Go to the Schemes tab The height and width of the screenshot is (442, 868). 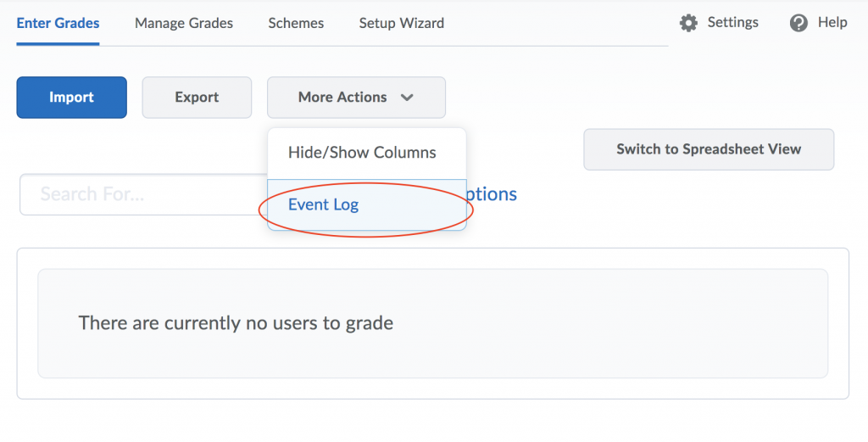coord(296,23)
